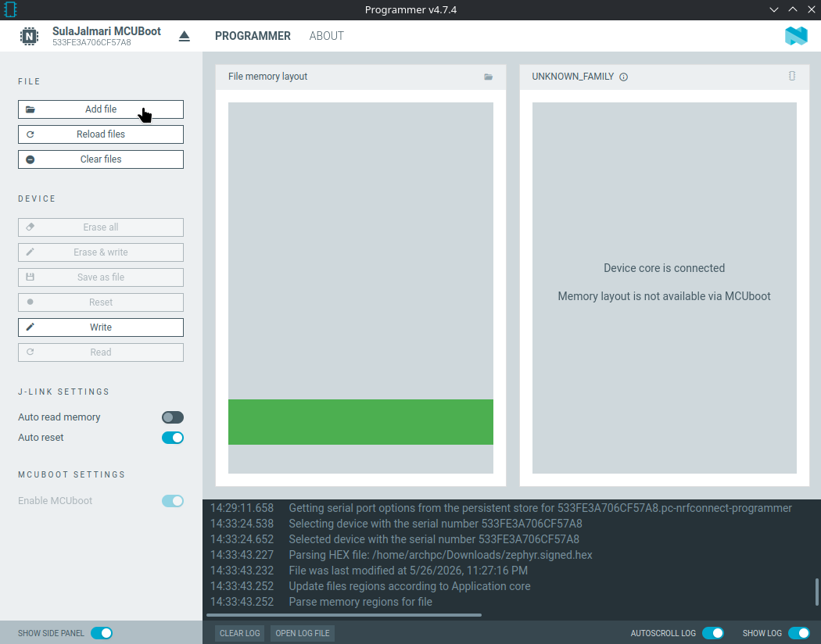Click the Write button

tap(101, 327)
